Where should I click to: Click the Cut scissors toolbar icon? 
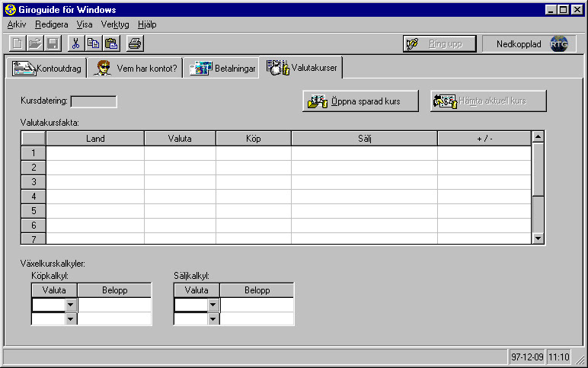tap(76, 43)
